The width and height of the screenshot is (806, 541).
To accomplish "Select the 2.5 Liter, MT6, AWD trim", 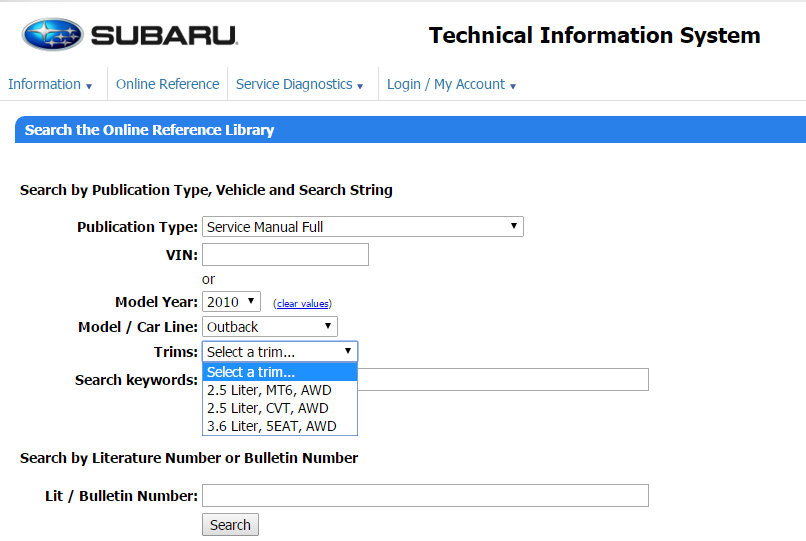I will point(280,390).
